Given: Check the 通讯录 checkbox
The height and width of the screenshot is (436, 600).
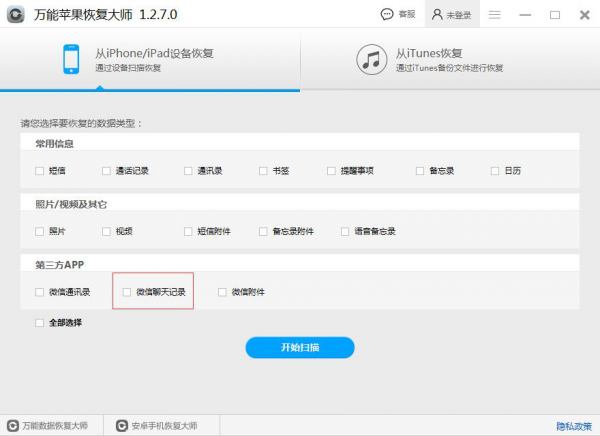Looking at the screenshot, I should [x=188, y=171].
